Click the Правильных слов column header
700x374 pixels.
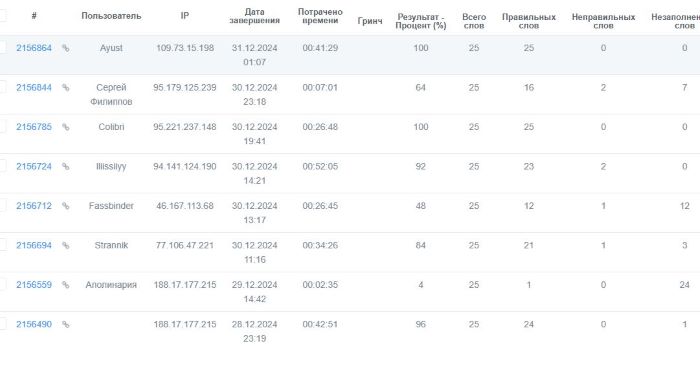coord(529,21)
